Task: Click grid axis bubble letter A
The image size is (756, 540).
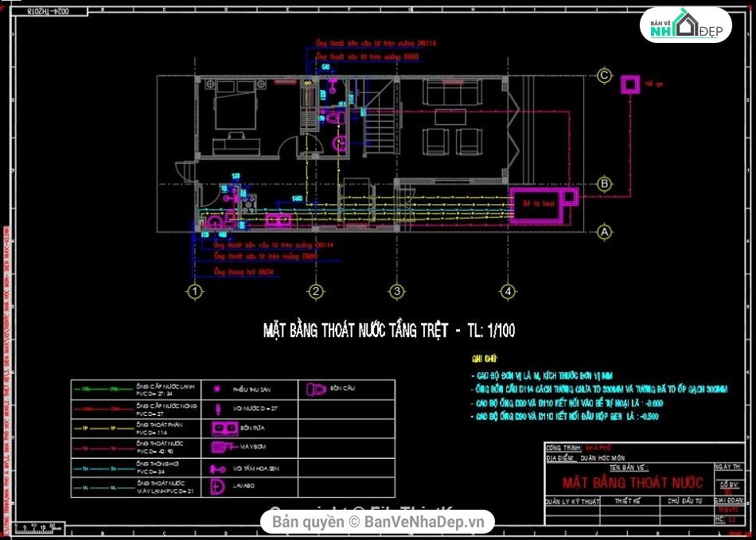Action: (x=605, y=232)
